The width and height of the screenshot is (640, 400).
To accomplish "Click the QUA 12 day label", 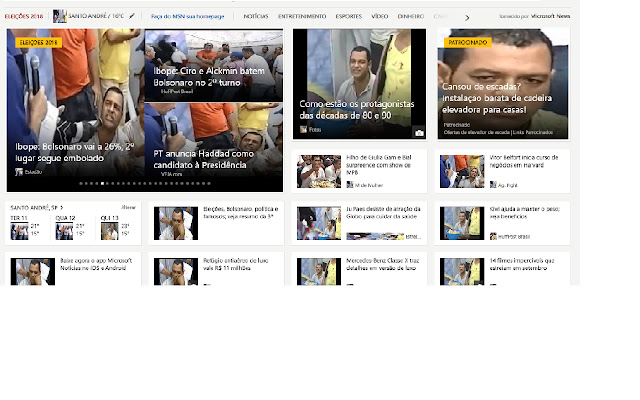I will pyautogui.click(x=65, y=218).
